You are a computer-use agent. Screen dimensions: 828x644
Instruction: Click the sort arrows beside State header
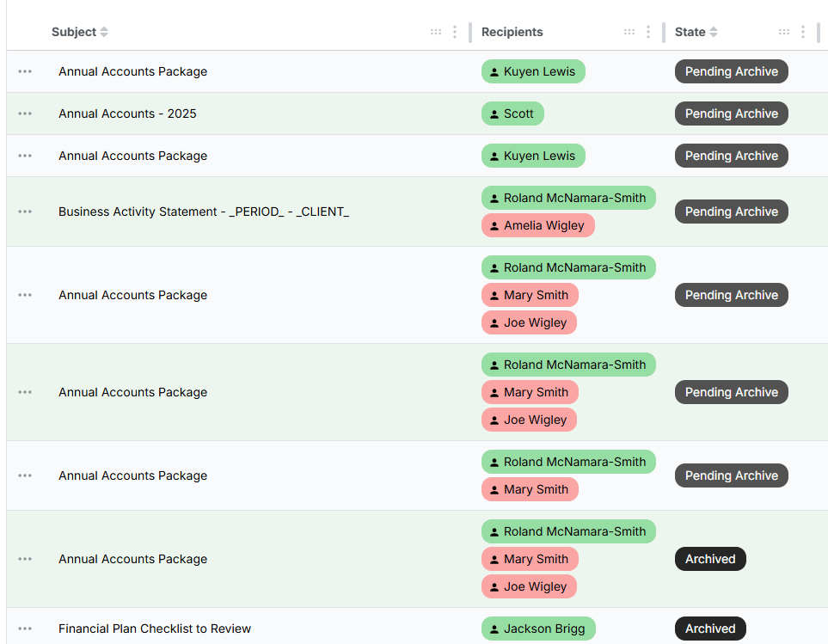point(714,32)
